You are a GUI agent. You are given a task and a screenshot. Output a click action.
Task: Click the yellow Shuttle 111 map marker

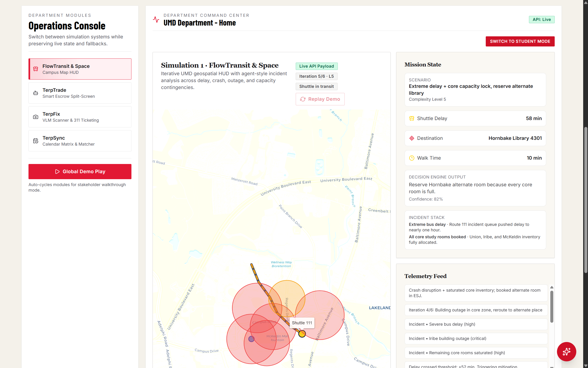click(x=302, y=334)
